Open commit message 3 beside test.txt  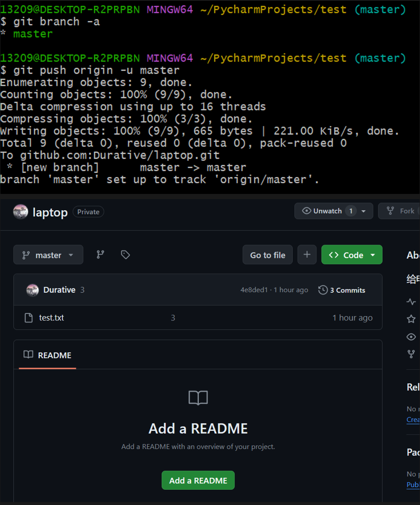pyautogui.click(x=173, y=318)
